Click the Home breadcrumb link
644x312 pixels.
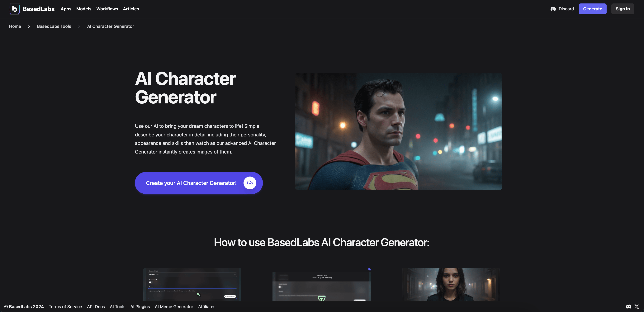click(15, 26)
